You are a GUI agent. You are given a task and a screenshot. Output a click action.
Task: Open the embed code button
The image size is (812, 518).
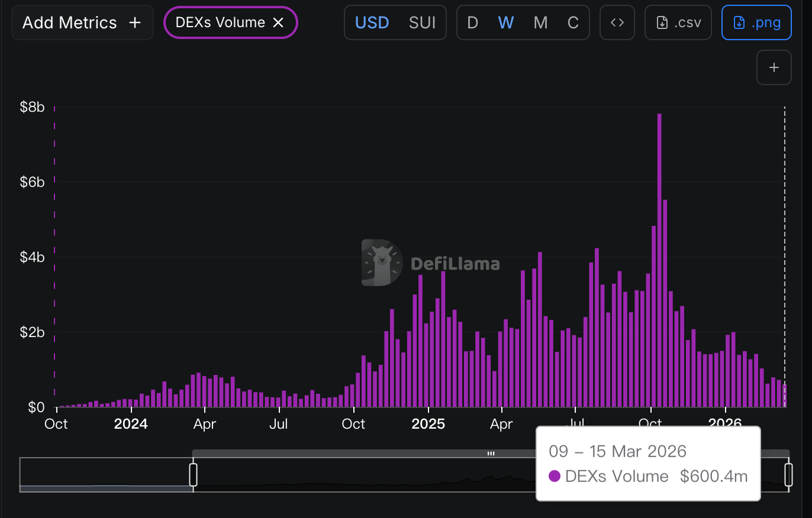click(x=617, y=22)
